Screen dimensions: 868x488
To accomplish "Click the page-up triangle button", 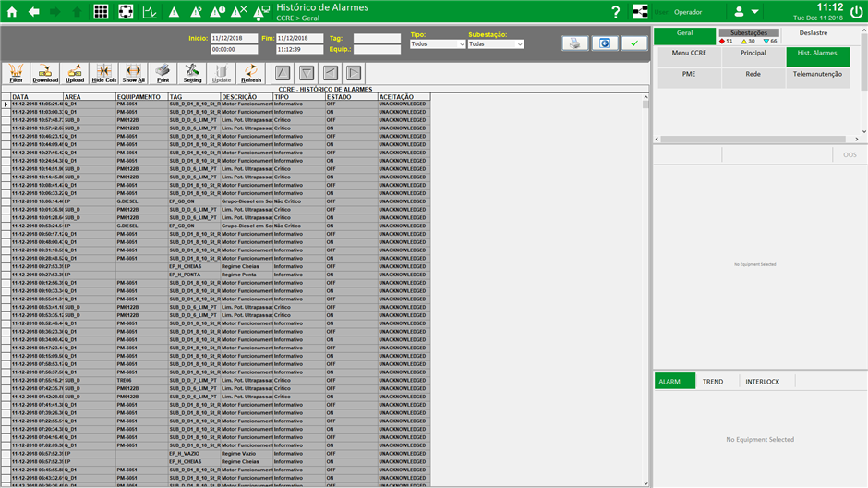I will click(283, 73).
